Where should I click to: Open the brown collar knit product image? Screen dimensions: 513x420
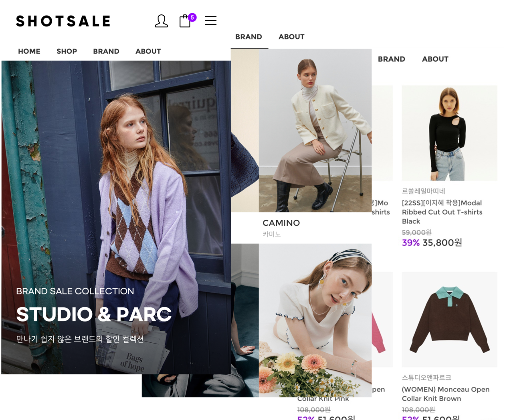click(449, 320)
